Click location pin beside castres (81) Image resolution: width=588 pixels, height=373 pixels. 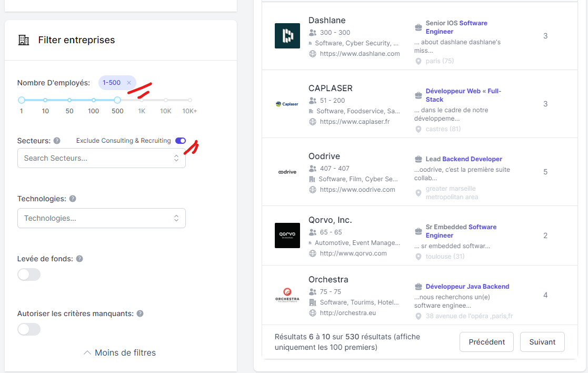coord(418,129)
